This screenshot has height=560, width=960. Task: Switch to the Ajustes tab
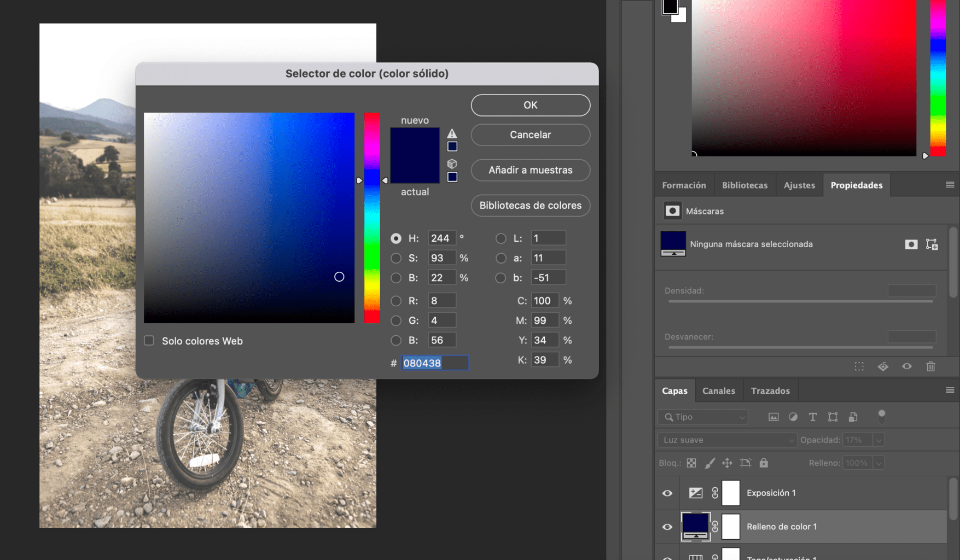(799, 185)
